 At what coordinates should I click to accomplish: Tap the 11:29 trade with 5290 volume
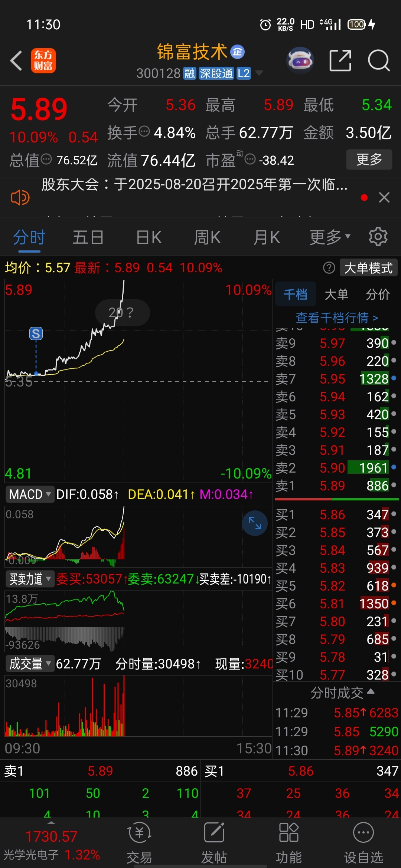coord(337,731)
